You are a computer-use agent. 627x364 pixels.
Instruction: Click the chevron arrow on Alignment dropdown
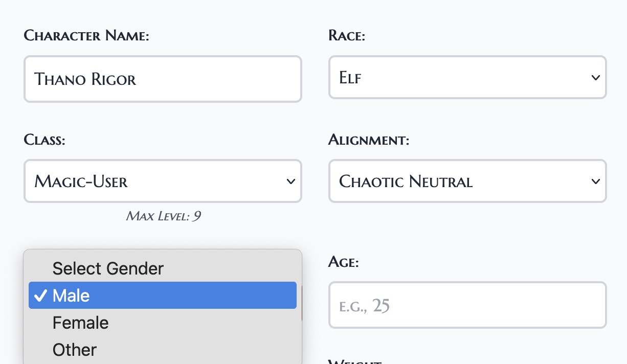(x=595, y=181)
